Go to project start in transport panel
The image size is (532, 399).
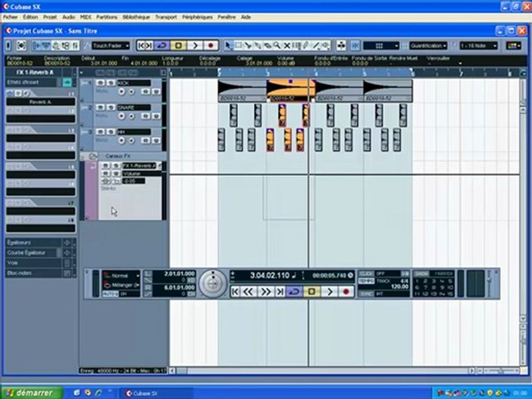click(235, 292)
